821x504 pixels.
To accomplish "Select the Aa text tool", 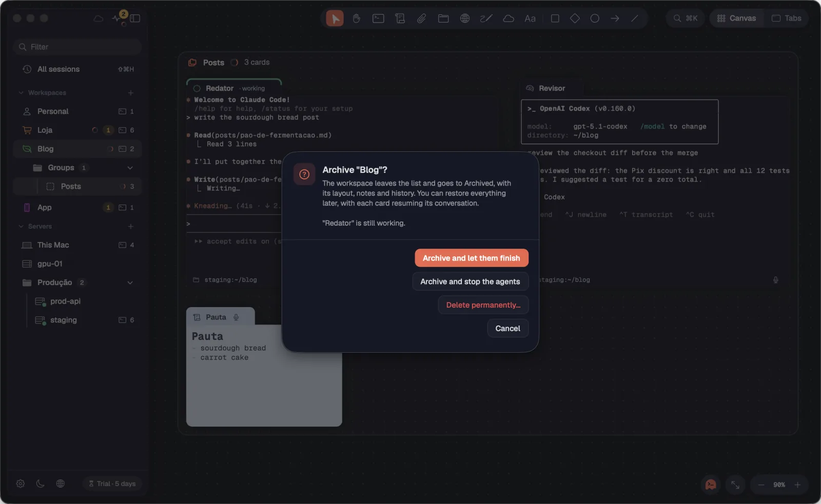I will pos(530,18).
